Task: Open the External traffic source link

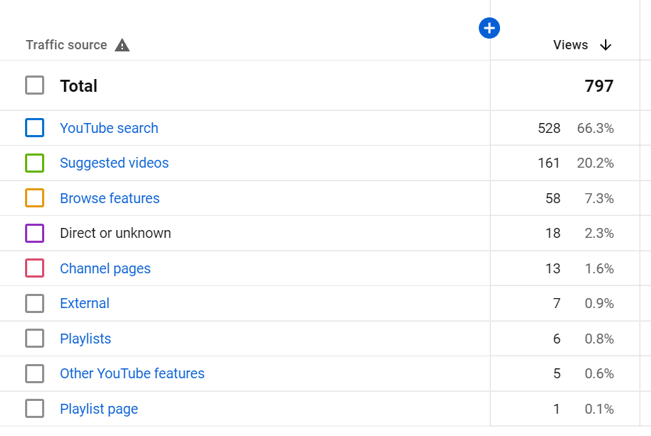Action: point(85,303)
